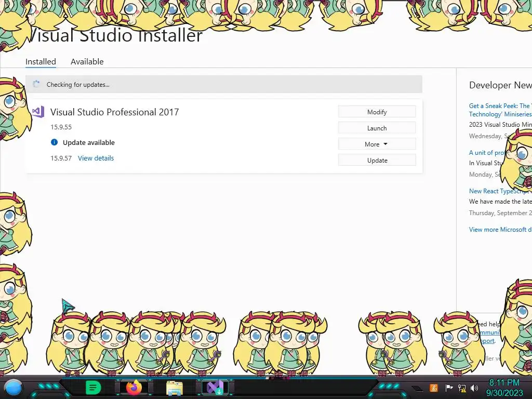Click the Update button

click(x=377, y=160)
